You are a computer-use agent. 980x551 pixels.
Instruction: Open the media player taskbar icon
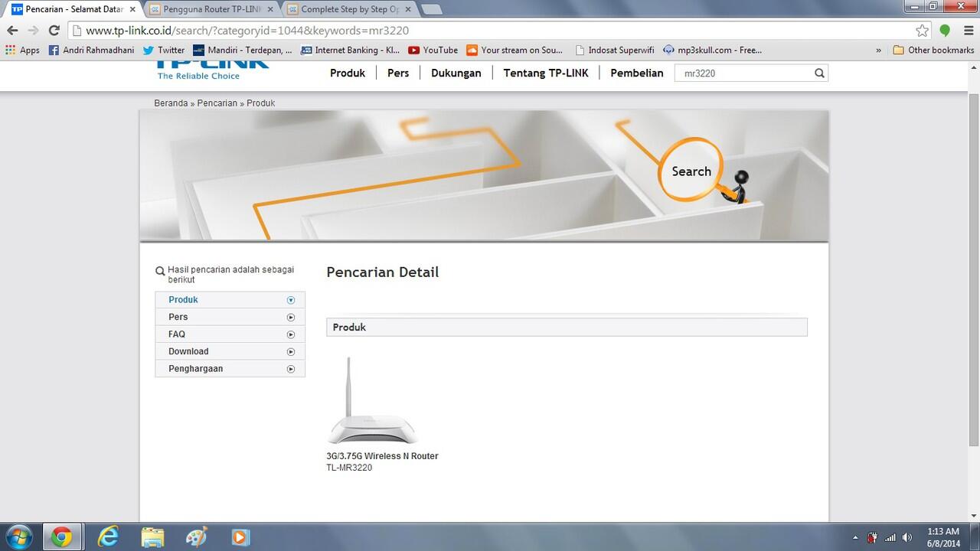(240, 537)
